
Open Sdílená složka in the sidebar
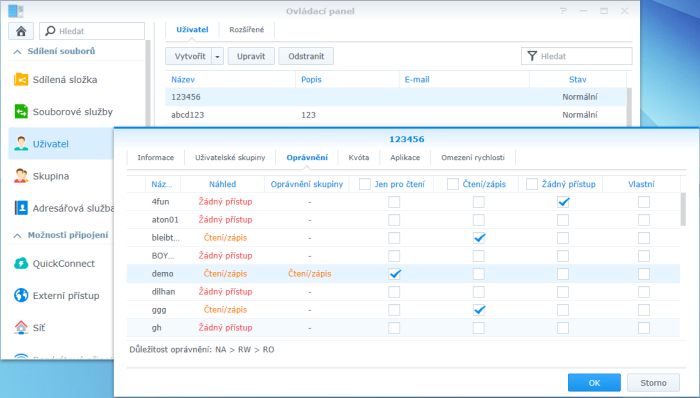coord(65,79)
